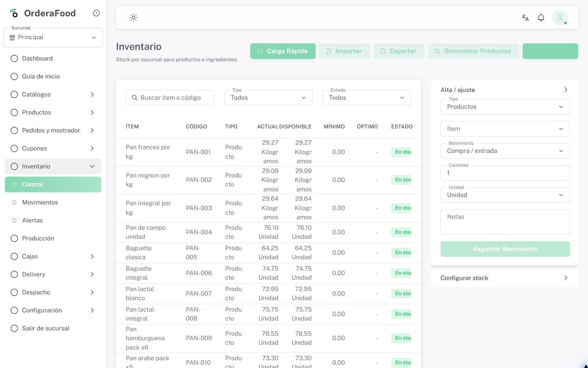Click the Importar file icon
This screenshot has height=368, width=588.
tap(329, 51)
